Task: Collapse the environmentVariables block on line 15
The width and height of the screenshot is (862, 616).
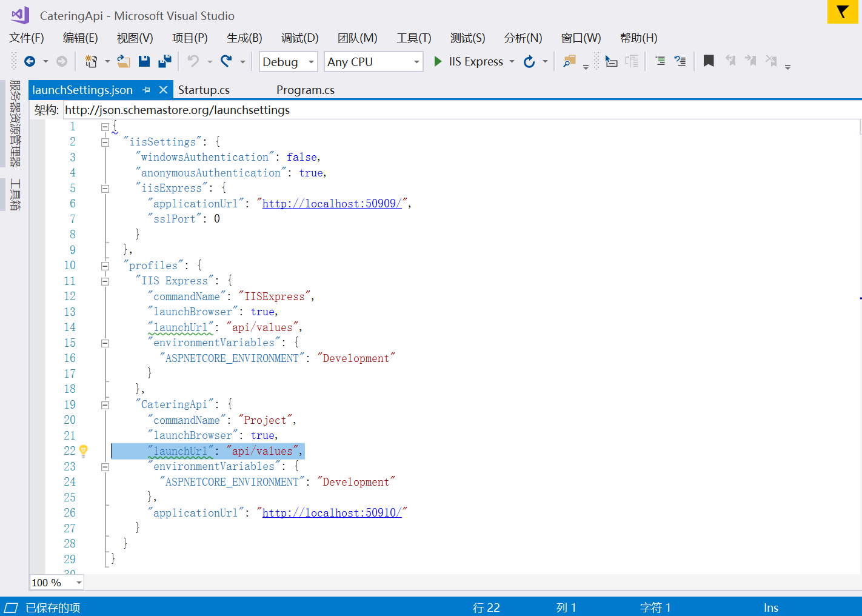Action: [105, 343]
